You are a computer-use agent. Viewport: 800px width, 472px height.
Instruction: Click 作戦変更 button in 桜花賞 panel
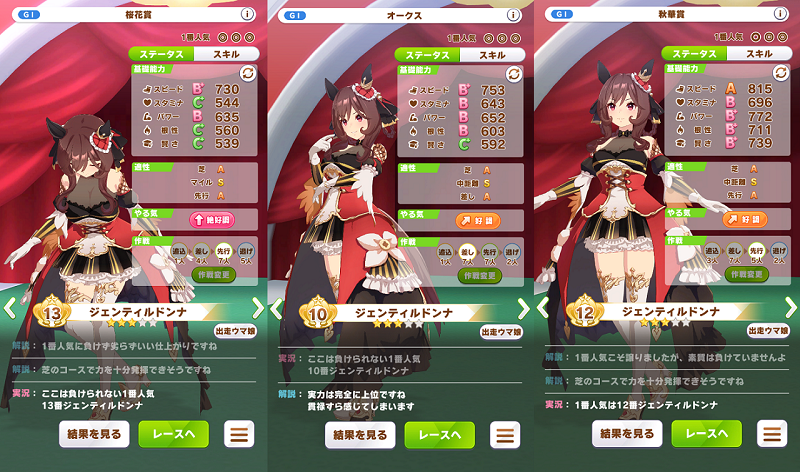pyautogui.click(x=214, y=275)
